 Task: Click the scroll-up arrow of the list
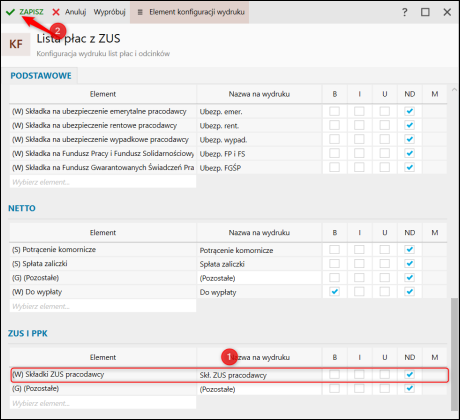point(454,90)
